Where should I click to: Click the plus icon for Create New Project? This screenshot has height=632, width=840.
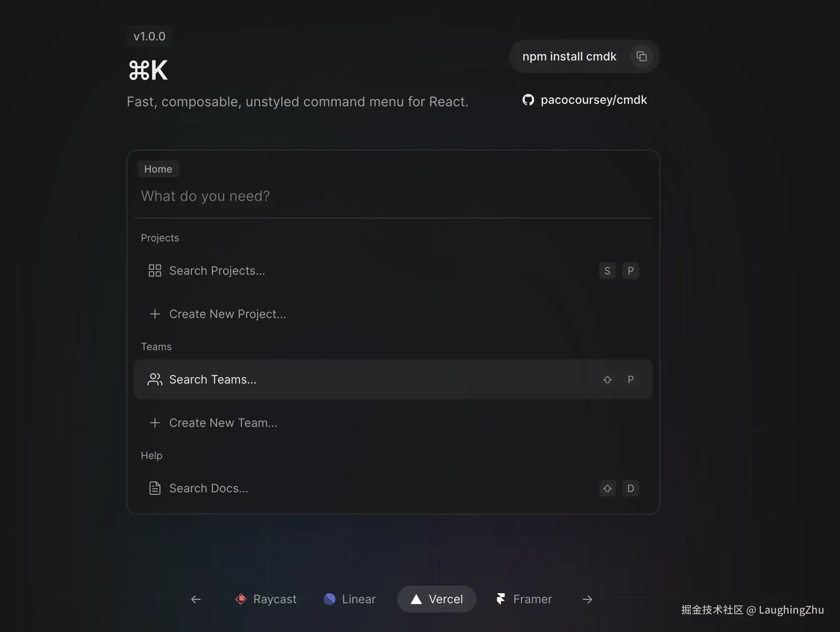(155, 314)
